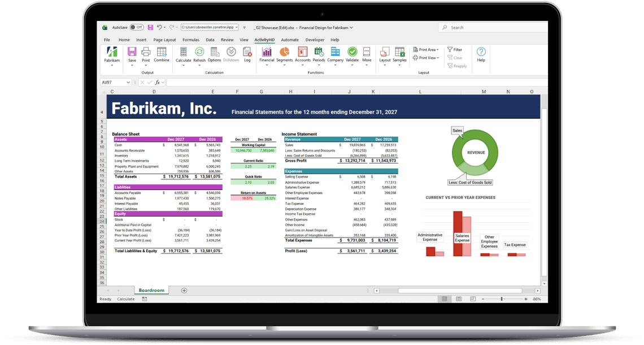The image size is (644, 345).
Task: Click the Refresh icon
Action: pyautogui.click(x=199, y=52)
